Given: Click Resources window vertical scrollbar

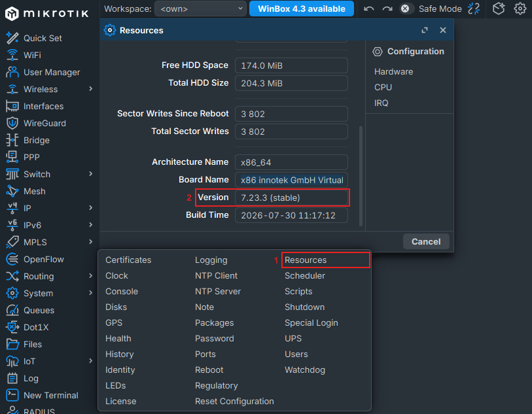Looking at the screenshot, I should 361,176.
